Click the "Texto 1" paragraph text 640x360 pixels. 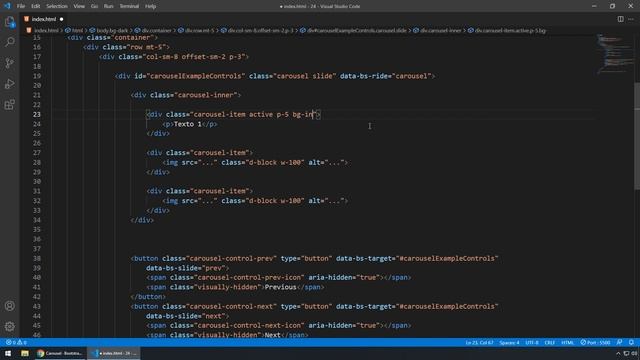188,124
